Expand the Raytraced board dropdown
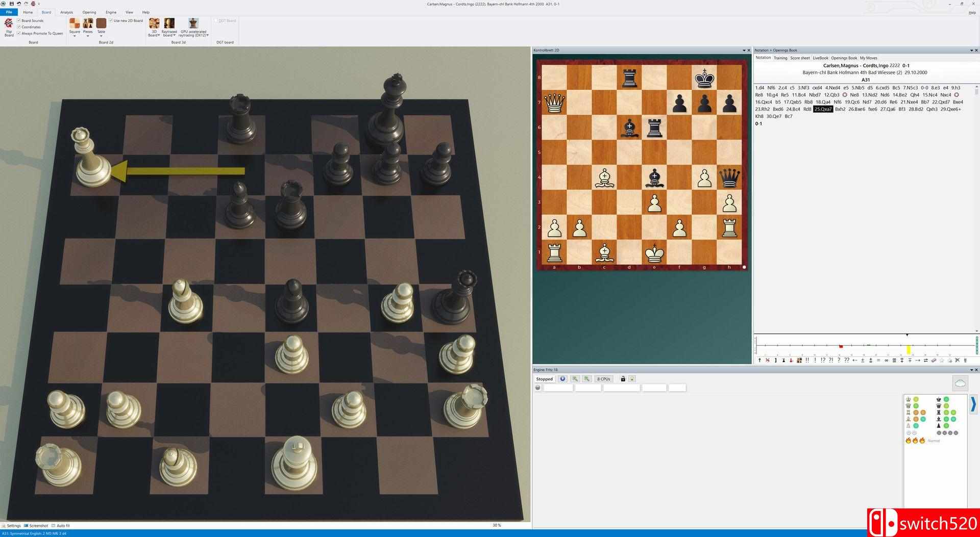The width and height of the screenshot is (980, 537). tap(169, 27)
